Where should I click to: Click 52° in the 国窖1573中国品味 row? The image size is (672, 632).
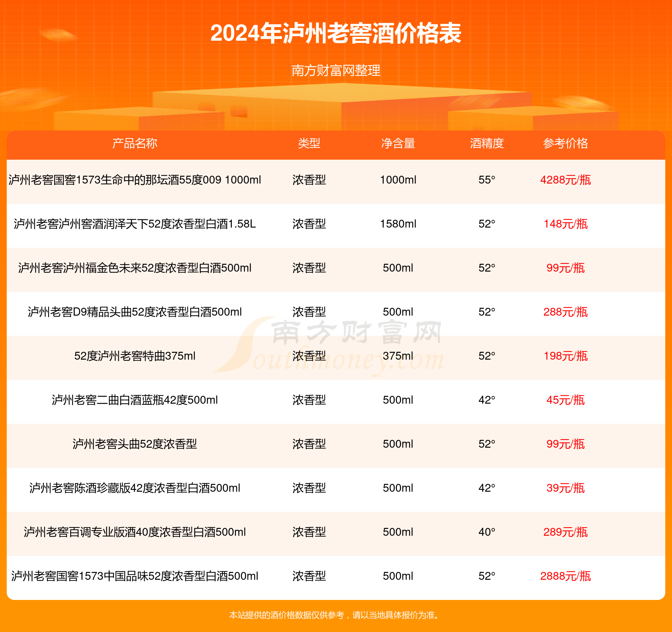click(487, 576)
